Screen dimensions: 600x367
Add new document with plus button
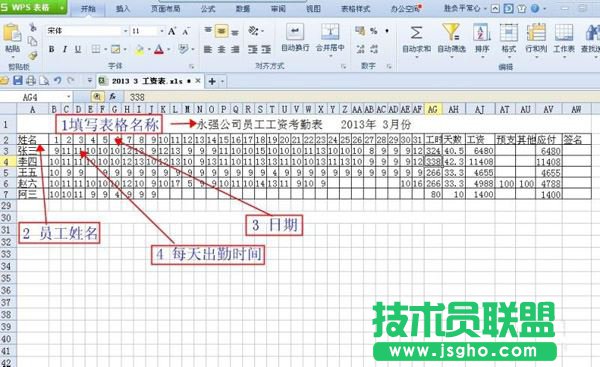212,81
